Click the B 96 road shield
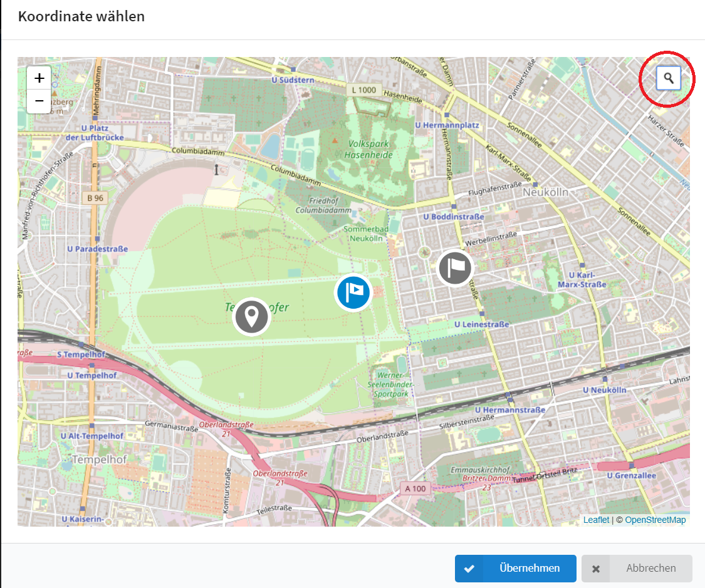Image resolution: width=705 pixels, height=588 pixels. click(x=95, y=198)
